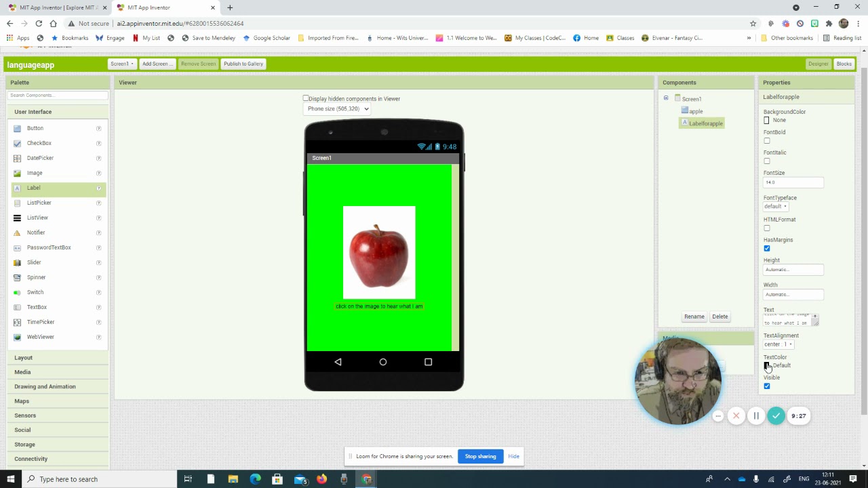The image size is (868, 488).
Task: Select the CheckBox palette component
Action: click(39, 143)
